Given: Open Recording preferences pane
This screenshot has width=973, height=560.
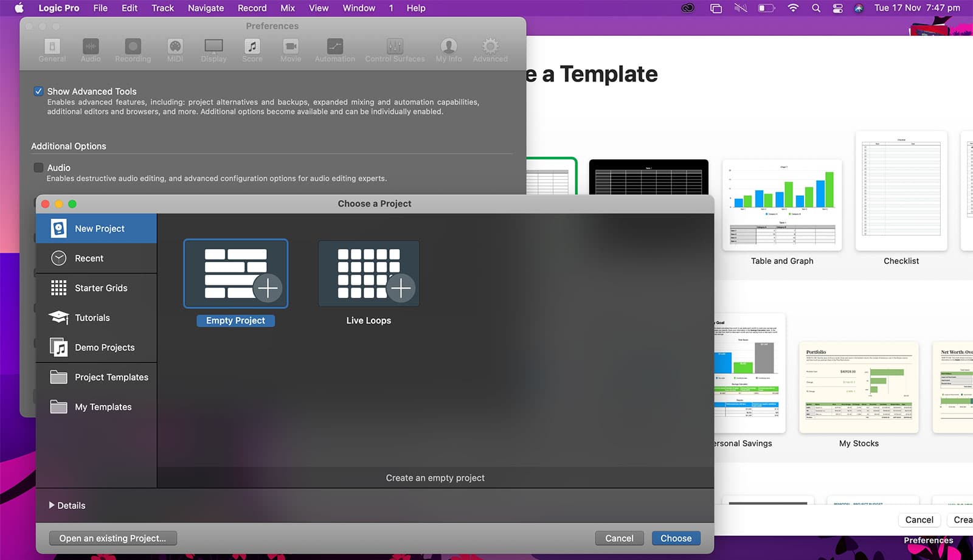Looking at the screenshot, I should [x=133, y=50].
